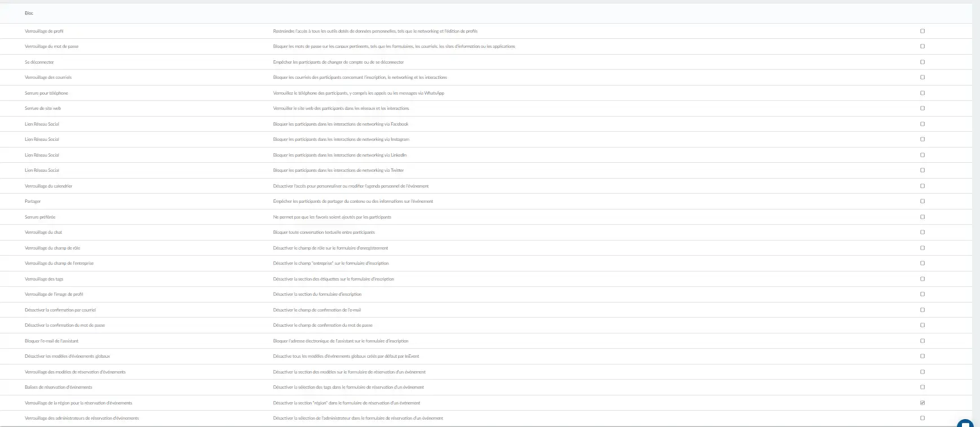Select the 'Verrouillage du chat' label

(x=43, y=232)
